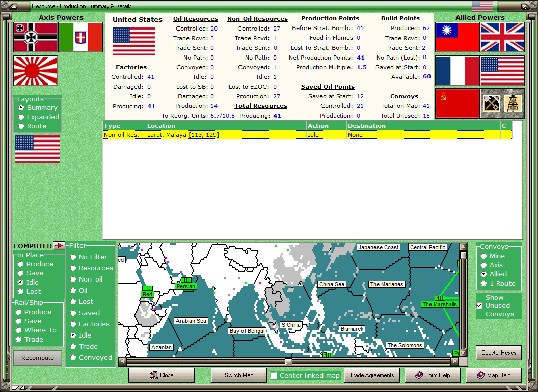Screen dimensions: 538x392
Task: Choose Produce under In Place
Action: click(35, 264)
